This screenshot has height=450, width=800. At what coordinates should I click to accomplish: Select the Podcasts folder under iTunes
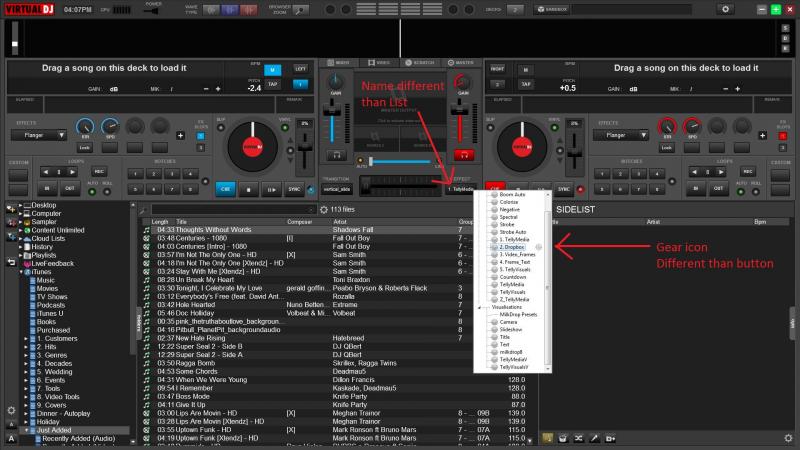(x=51, y=305)
